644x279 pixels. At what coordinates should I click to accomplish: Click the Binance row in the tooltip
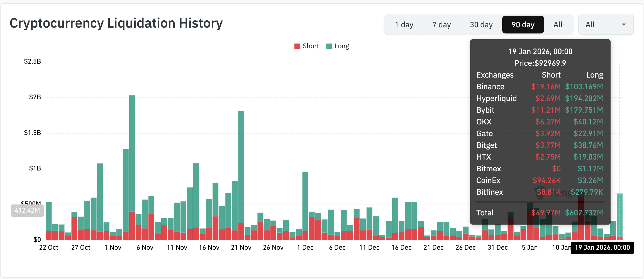[540, 87]
